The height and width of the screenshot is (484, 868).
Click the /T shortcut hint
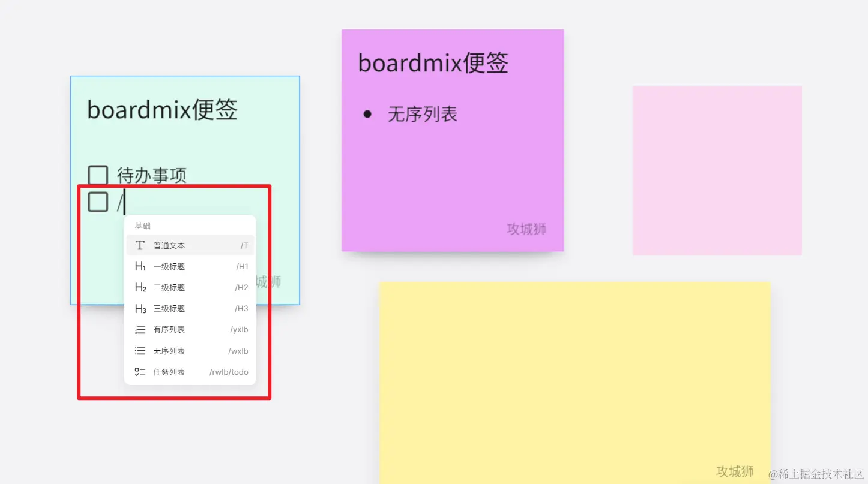click(x=244, y=245)
